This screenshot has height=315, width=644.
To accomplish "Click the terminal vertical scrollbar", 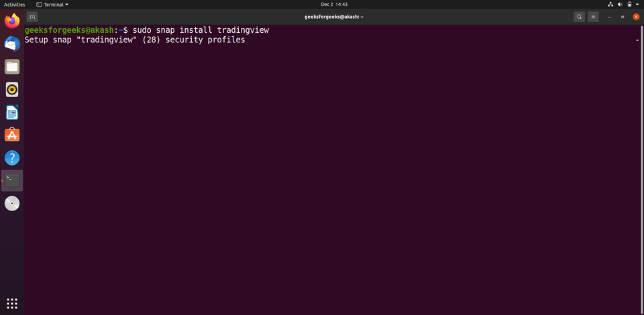I will 641,170.
